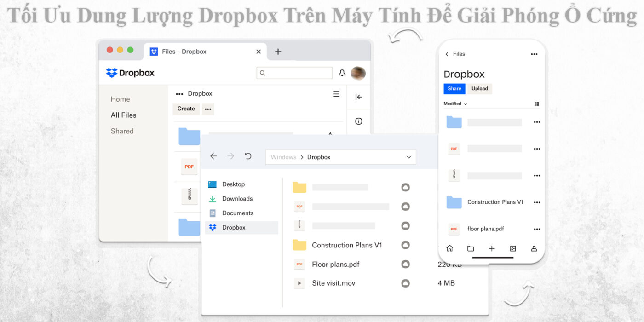Select Desktop in explorer sidebar

(241, 184)
